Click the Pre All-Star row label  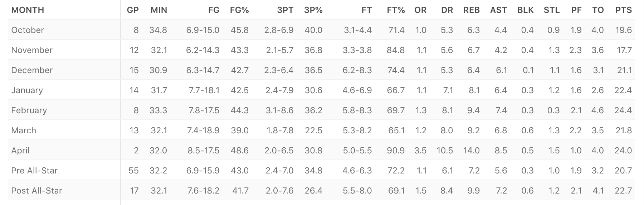coord(34,171)
